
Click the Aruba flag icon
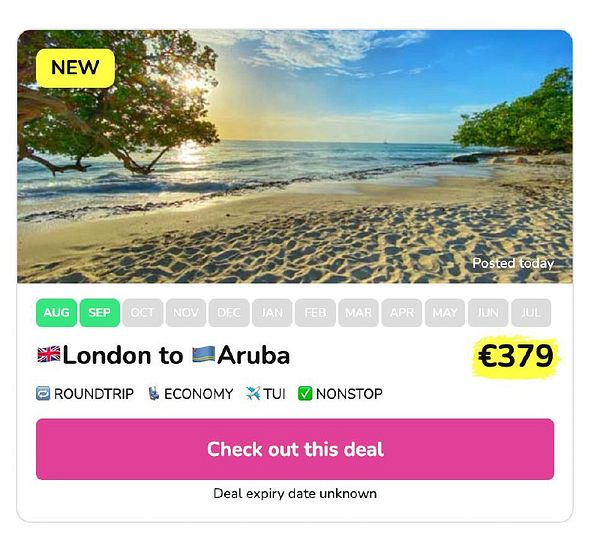click(203, 354)
